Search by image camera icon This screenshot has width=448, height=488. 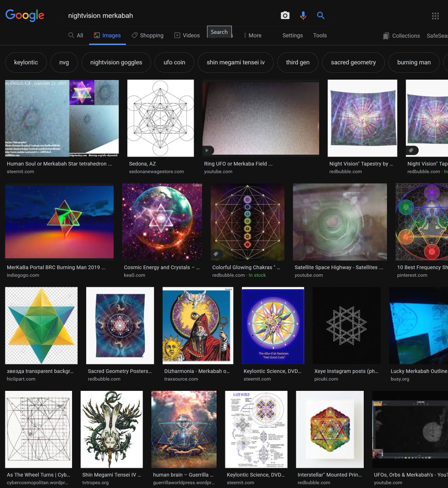tap(285, 15)
